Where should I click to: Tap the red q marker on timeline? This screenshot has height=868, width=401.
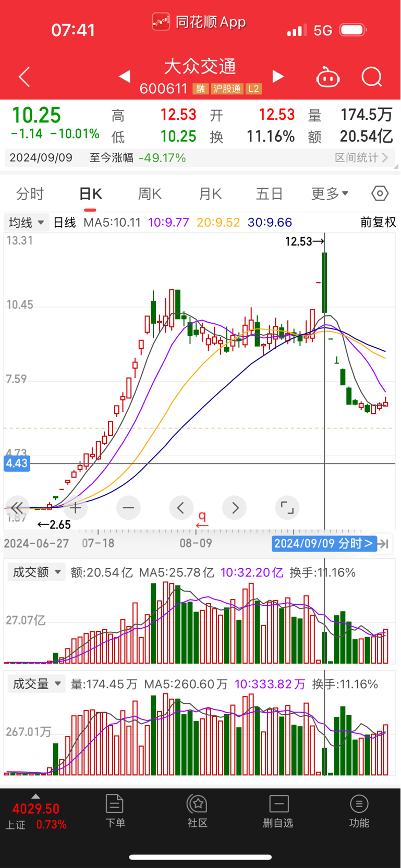[202, 519]
